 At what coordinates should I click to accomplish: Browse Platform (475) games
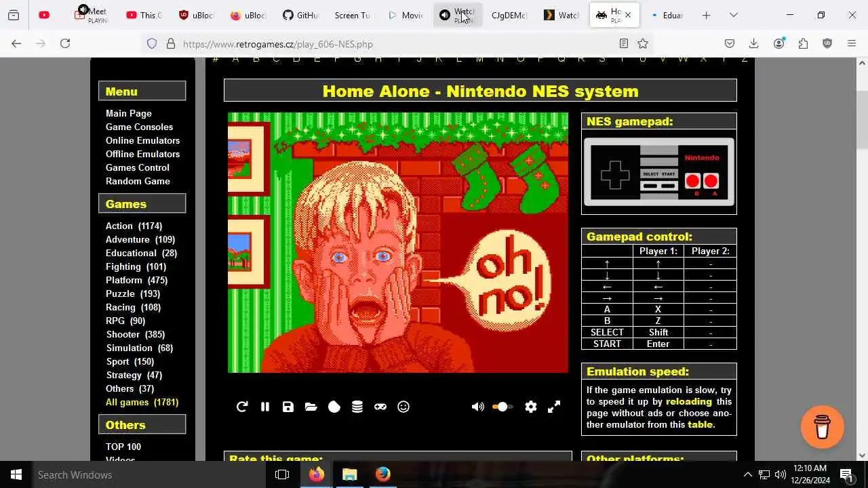click(136, 280)
